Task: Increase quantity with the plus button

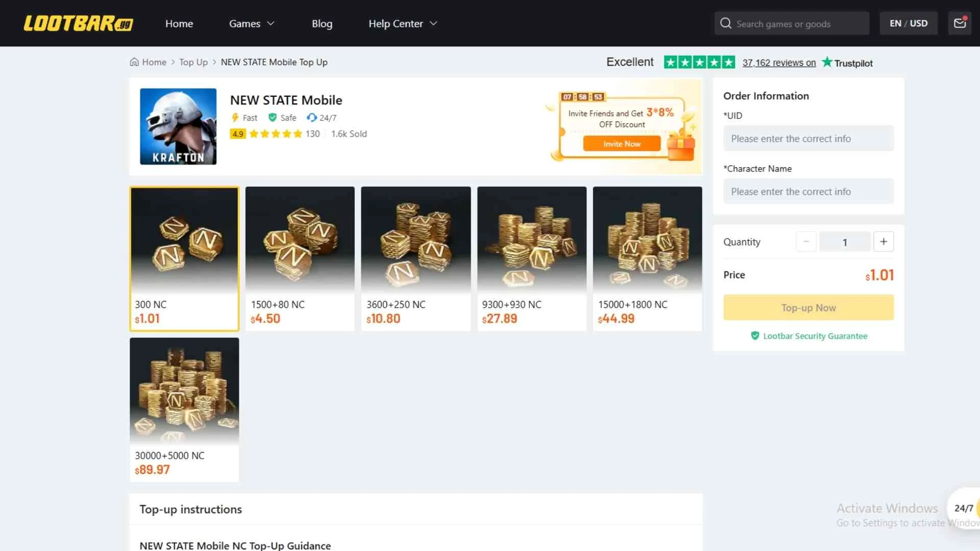Action: pyautogui.click(x=884, y=242)
